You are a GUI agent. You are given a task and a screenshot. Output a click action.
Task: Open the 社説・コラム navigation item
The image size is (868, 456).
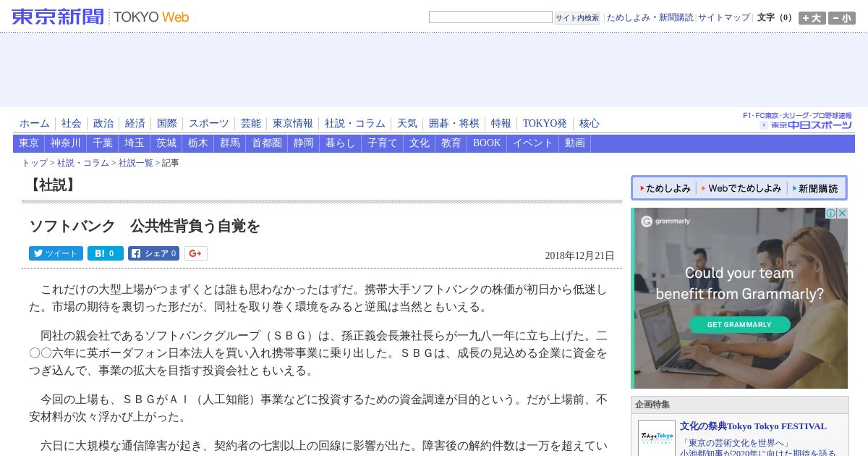[355, 124]
